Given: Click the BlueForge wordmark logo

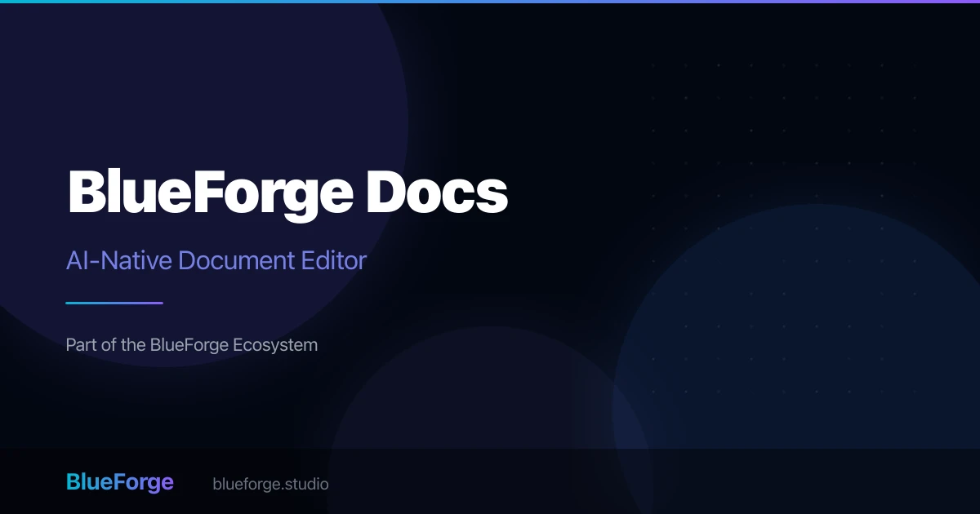Looking at the screenshot, I should point(119,482).
